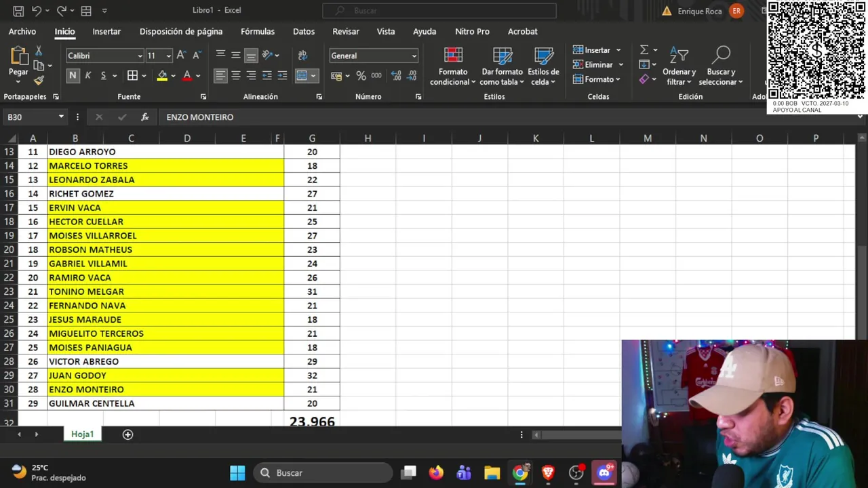
Task: Align text to the top
Action: click(220, 55)
